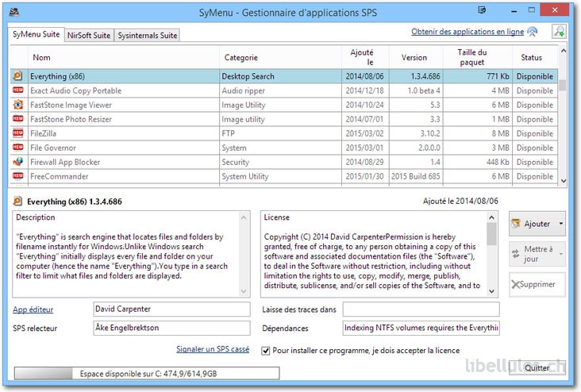This screenshot has width=581, height=392.
Task: Click the 2015/03/02 date cell
Action: coord(365,133)
